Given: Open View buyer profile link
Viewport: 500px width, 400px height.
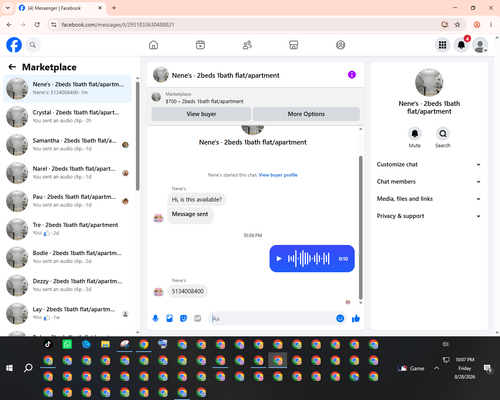Looking at the screenshot, I should [x=278, y=175].
